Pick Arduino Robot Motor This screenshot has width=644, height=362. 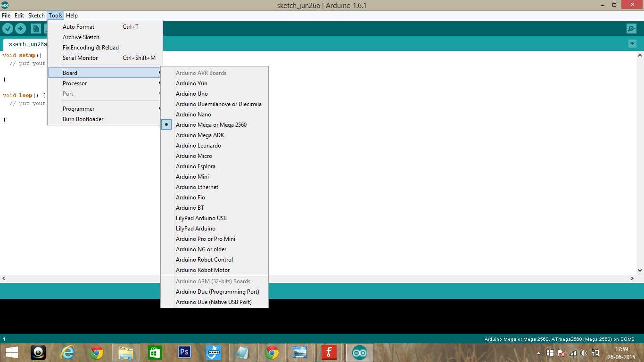215,270
